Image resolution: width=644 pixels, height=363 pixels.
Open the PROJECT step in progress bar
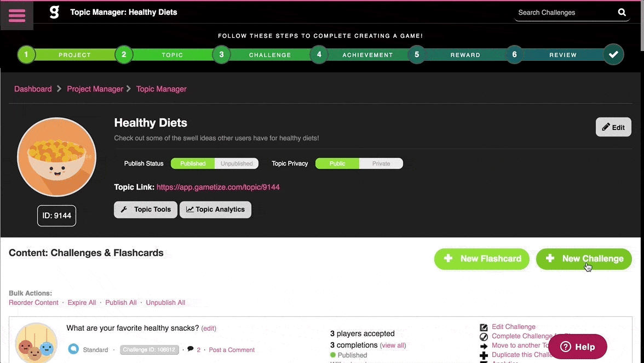pyautogui.click(x=74, y=55)
